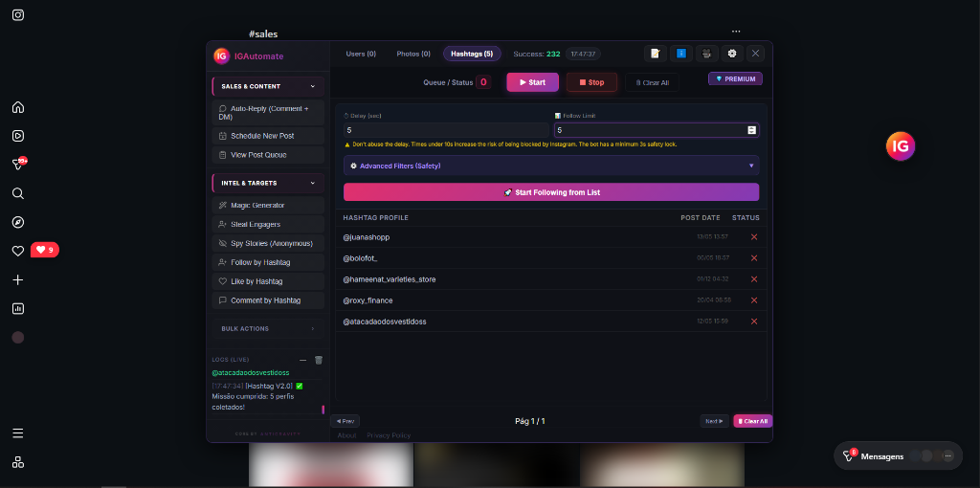
Task: Click the Instagram logo icon
Action: (x=18, y=15)
